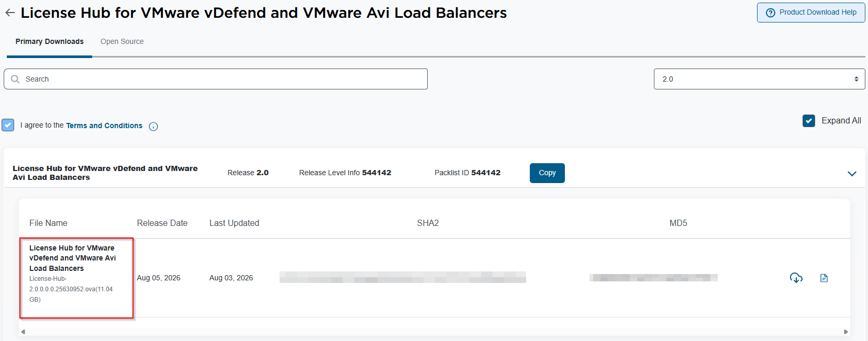Screen dimensions: 868x341
Task: Click the page title heading
Action: 264,13
